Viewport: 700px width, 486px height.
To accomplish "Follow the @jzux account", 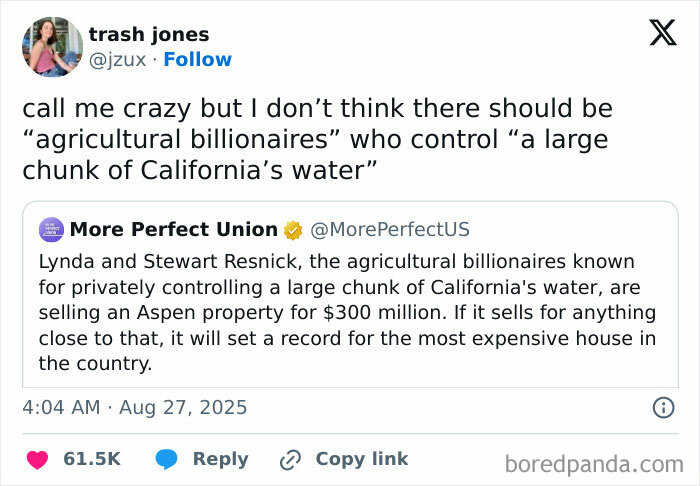I will pyautogui.click(x=197, y=60).
